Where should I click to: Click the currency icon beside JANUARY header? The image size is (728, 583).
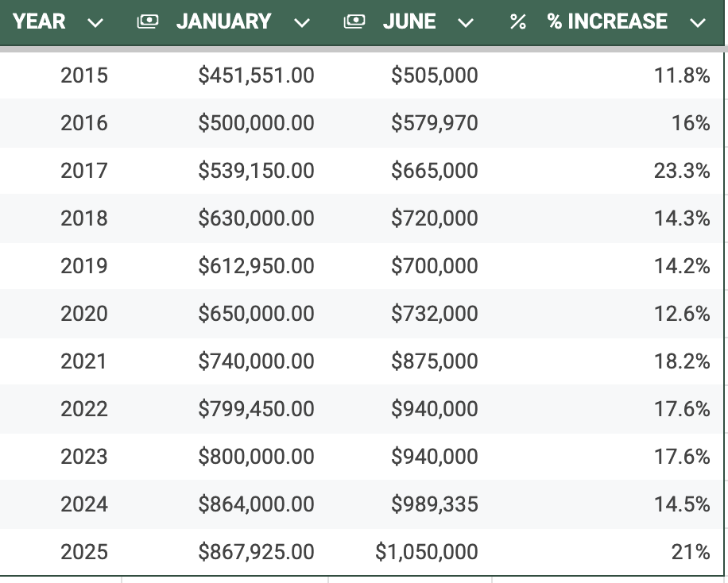tap(147, 22)
